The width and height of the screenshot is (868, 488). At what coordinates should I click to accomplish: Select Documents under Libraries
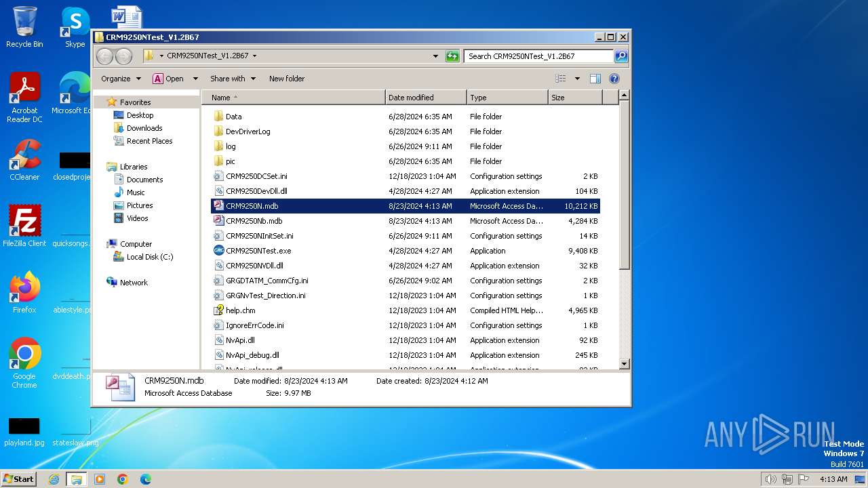[144, 180]
